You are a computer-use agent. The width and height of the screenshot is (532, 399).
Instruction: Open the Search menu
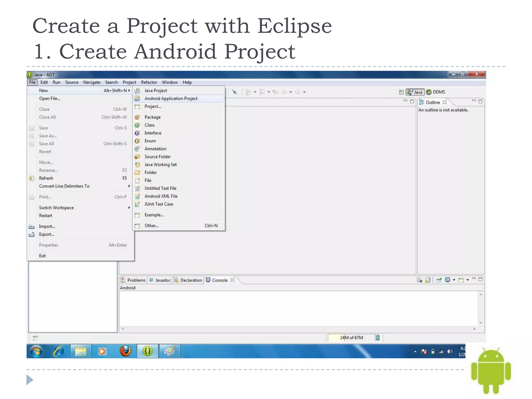point(111,82)
